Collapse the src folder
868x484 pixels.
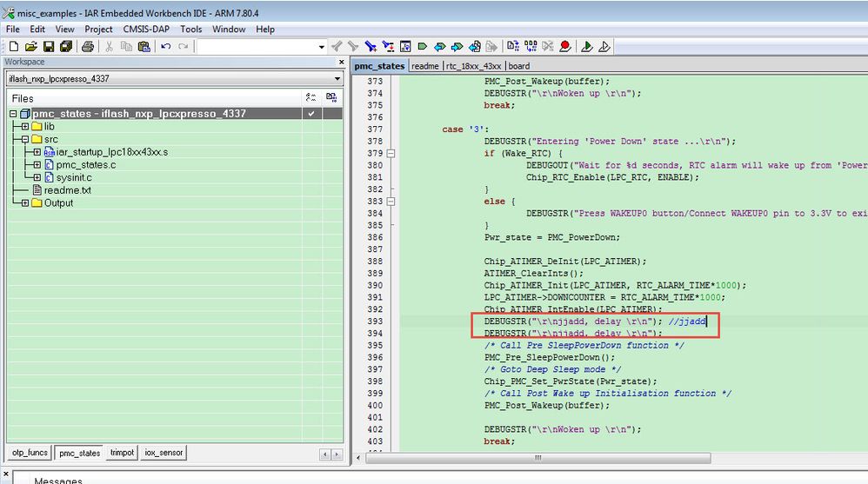25,139
